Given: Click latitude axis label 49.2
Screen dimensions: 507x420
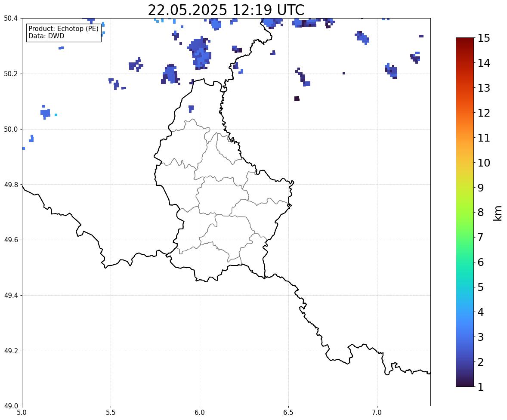Looking at the screenshot, I should 11,351.
